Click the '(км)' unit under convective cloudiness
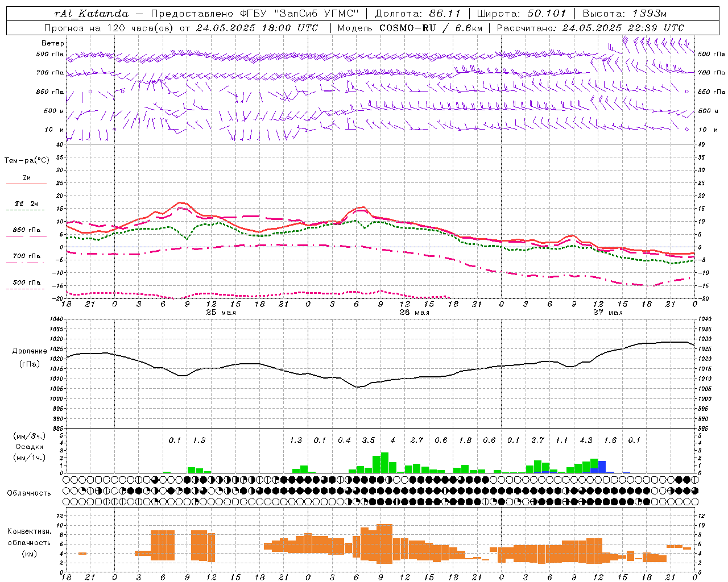 point(29,554)
